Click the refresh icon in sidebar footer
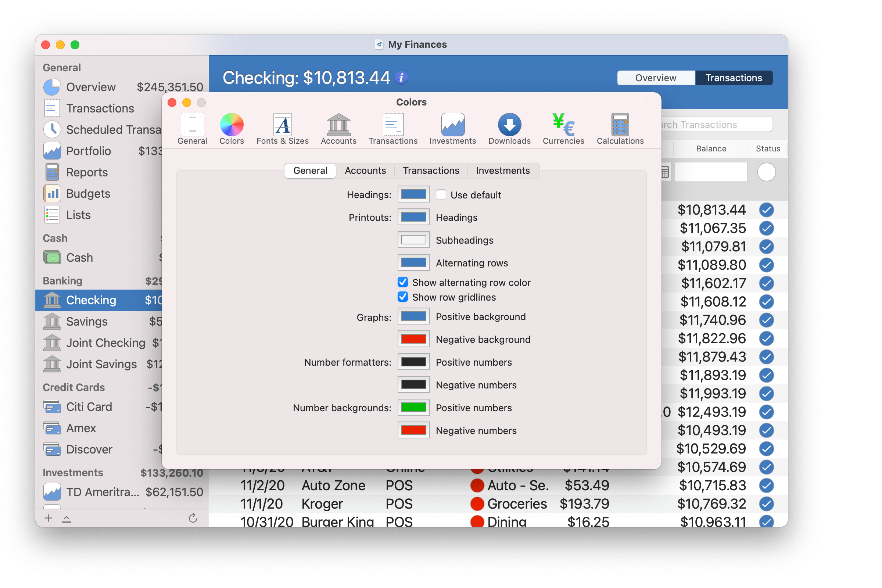Viewport: 882px width, 588px height. click(x=193, y=518)
